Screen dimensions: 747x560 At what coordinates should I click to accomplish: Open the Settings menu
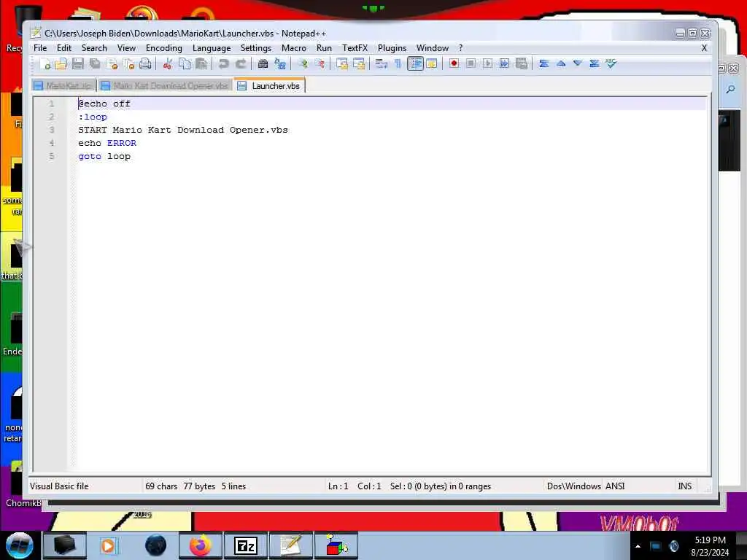(x=256, y=48)
